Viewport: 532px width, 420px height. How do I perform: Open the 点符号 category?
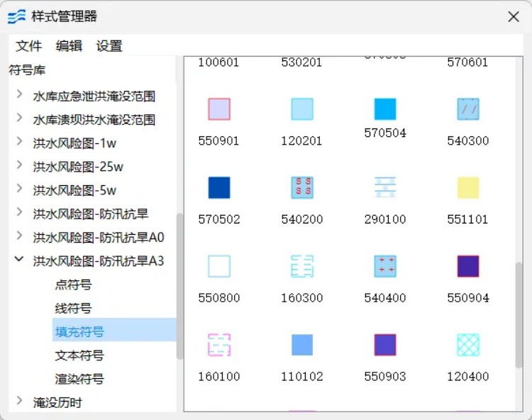click(x=73, y=284)
